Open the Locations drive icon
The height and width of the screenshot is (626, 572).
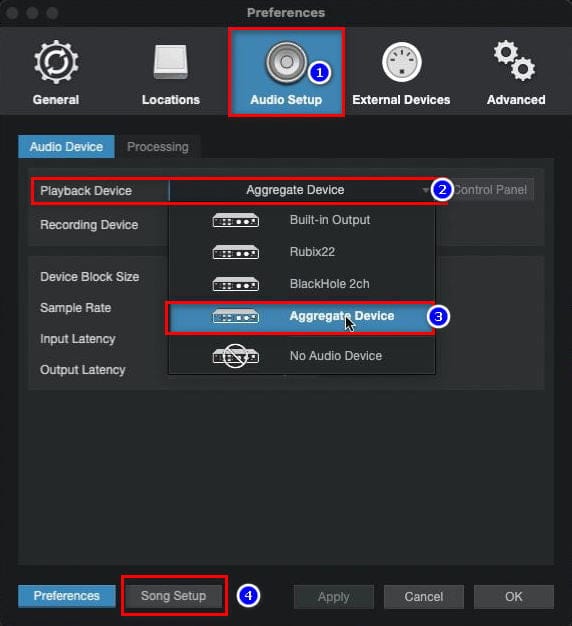[x=171, y=62]
